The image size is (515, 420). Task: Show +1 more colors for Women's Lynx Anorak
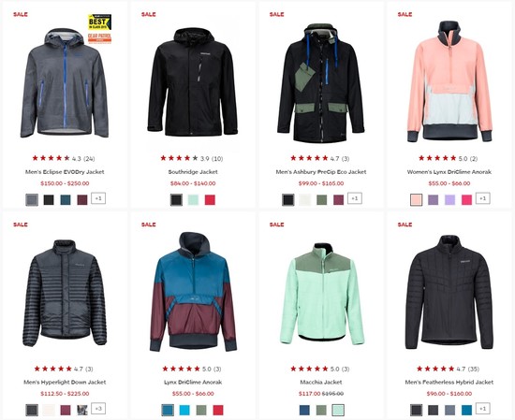point(483,198)
